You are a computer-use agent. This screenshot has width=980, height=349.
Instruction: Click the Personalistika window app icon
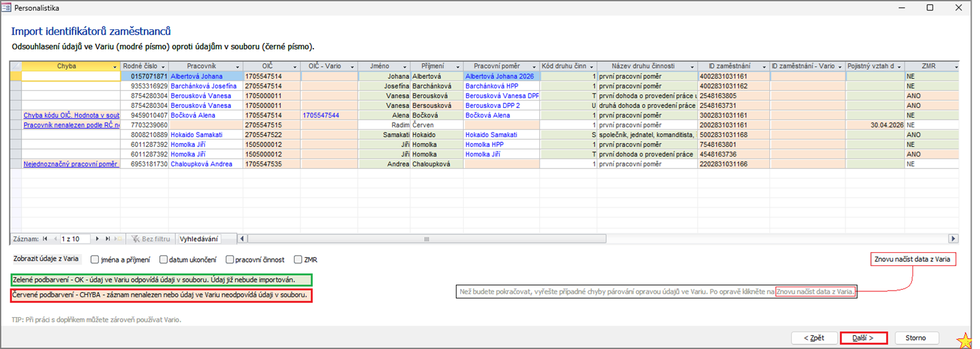coord(7,8)
